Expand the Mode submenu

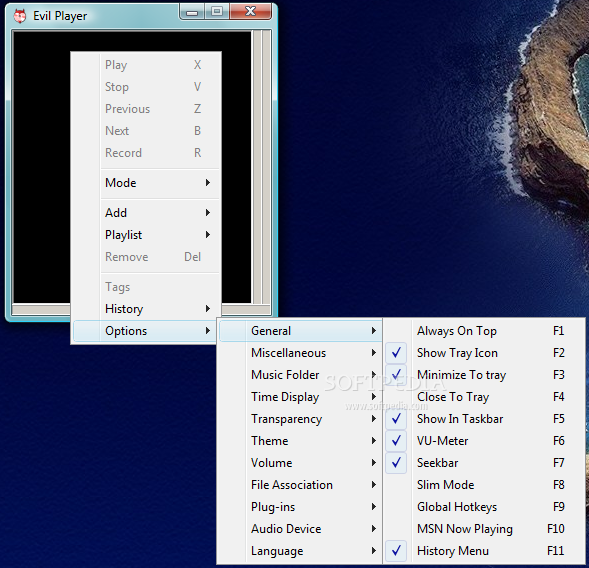tap(146, 183)
